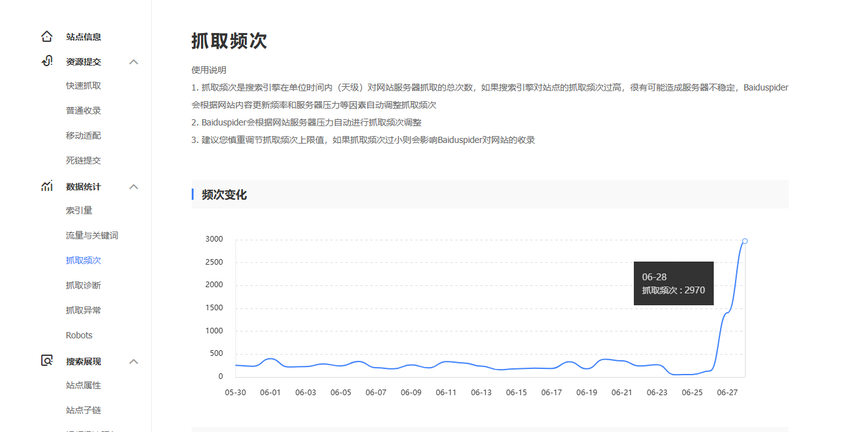Image resolution: width=868 pixels, height=432 pixels.
Task: Open the 快速抓取 page
Action: click(84, 86)
